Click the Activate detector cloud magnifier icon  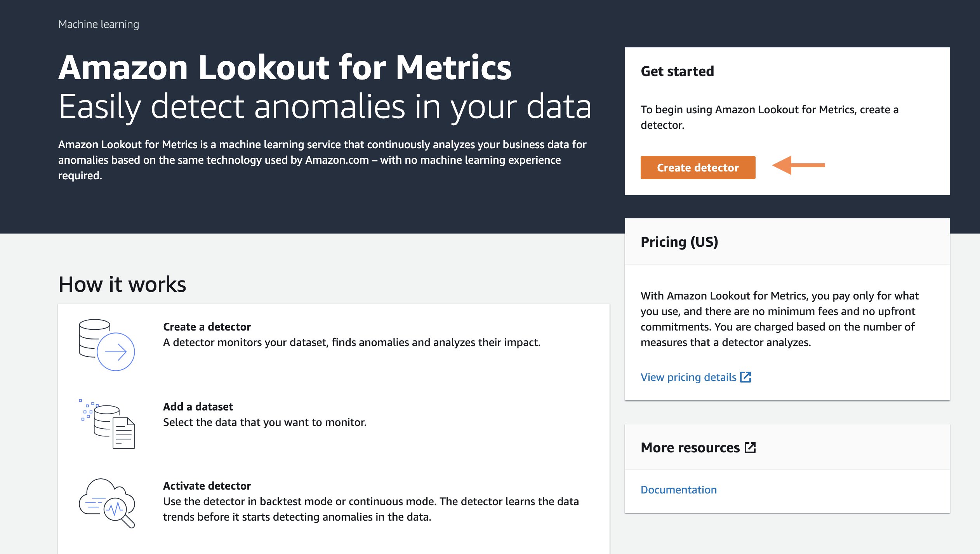[x=107, y=503]
